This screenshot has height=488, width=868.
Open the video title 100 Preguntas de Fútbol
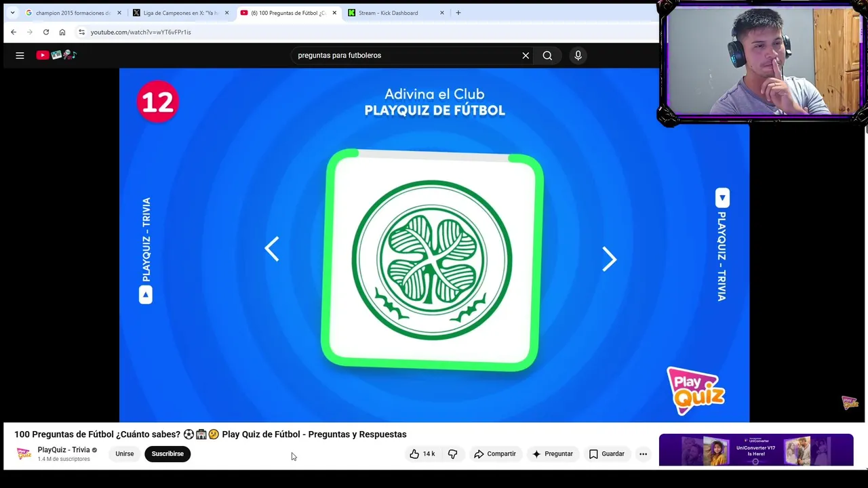tap(210, 434)
